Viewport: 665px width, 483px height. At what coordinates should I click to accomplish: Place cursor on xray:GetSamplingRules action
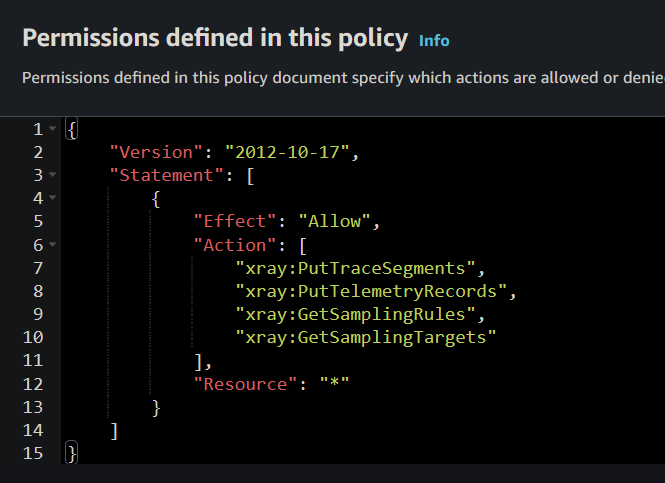tap(357, 314)
